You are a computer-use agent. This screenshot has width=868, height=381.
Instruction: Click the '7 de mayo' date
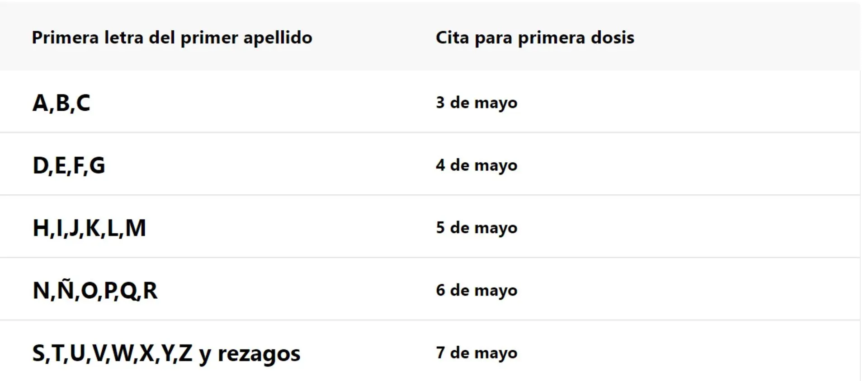[x=476, y=353]
